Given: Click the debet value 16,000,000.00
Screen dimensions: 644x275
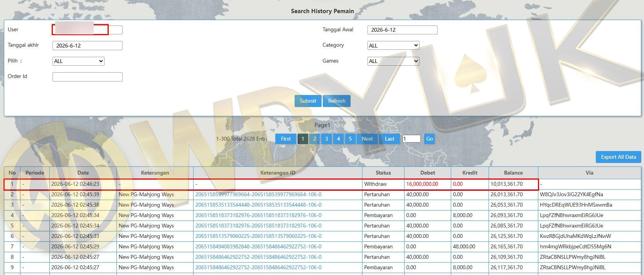Looking at the screenshot, I should 422,184.
